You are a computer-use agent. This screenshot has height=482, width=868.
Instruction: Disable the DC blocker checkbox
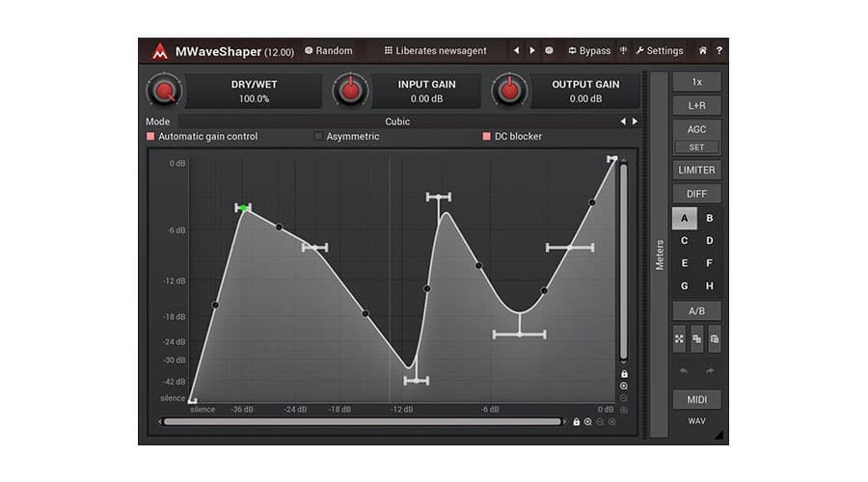pyautogui.click(x=487, y=136)
